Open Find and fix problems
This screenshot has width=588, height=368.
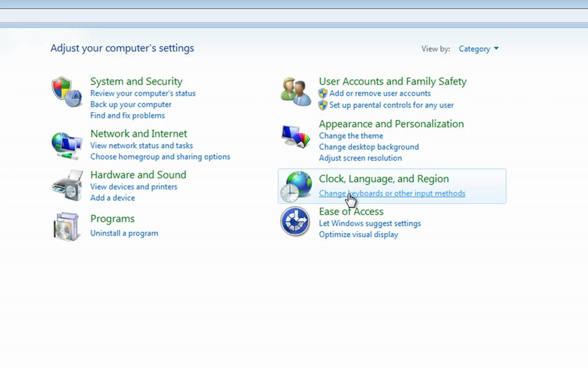(128, 116)
